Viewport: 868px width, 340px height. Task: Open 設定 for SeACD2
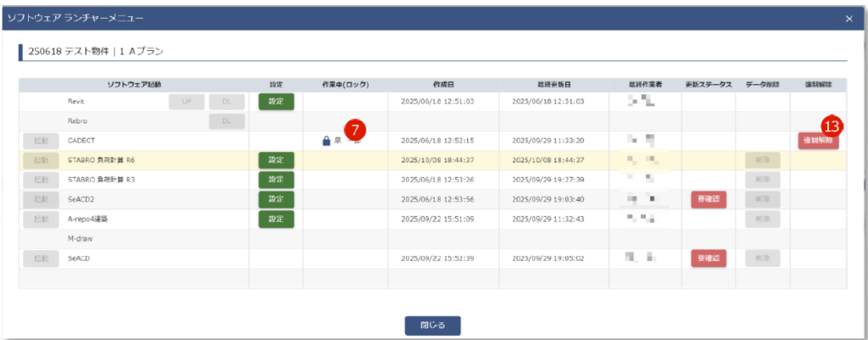(275, 199)
